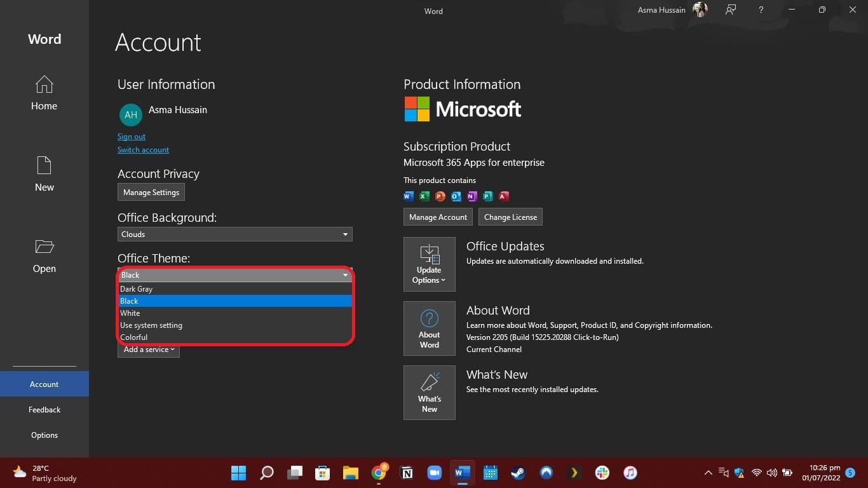Collapse the Office Theme dropdown arrow
The width and height of the screenshot is (868, 488).
(x=345, y=275)
